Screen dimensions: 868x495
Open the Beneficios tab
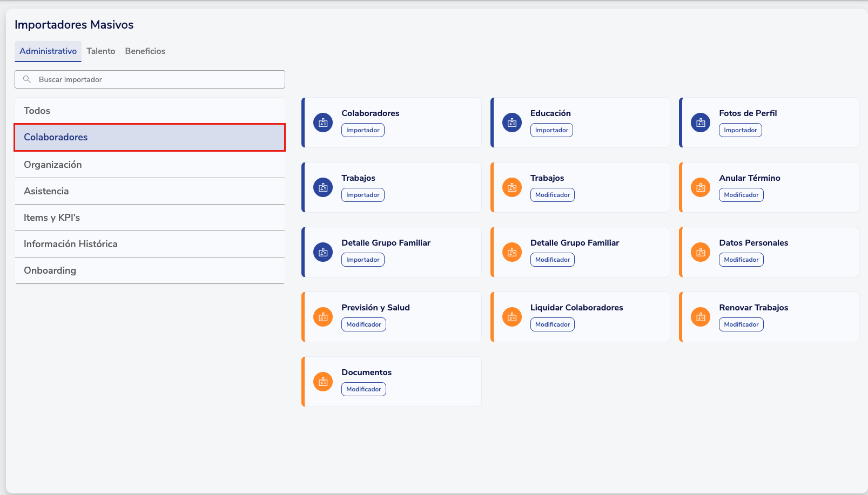click(145, 51)
